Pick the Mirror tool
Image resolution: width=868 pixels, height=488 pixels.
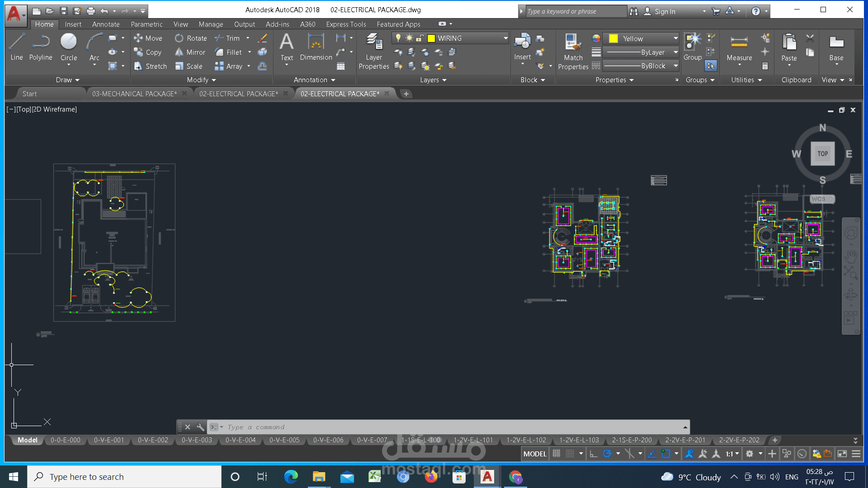tap(190, 52)
